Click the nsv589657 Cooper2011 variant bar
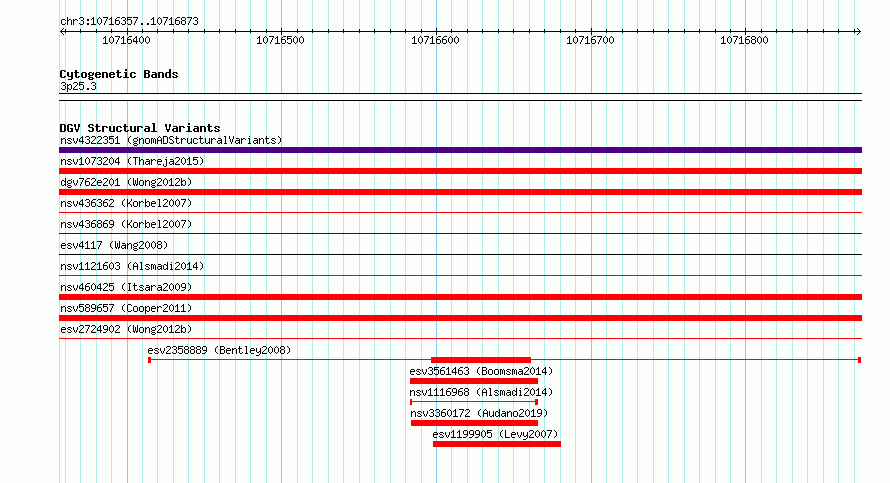 point(460,318)
